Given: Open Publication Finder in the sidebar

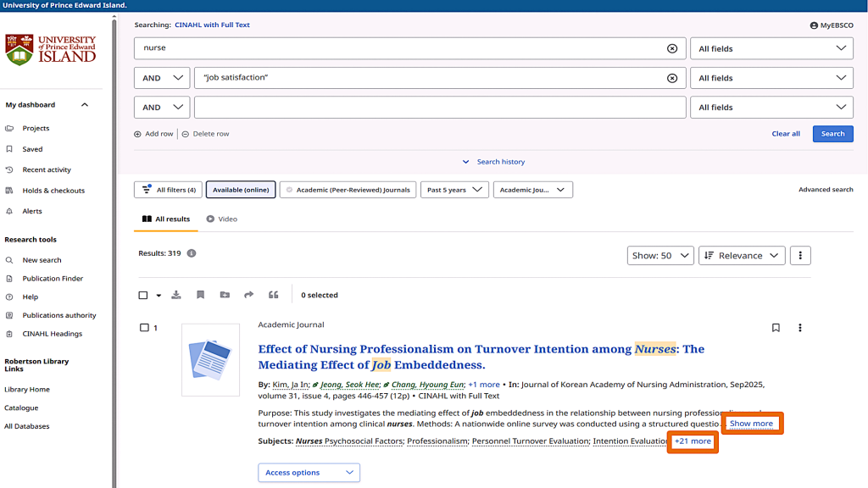Looking at the screenshot, I should [53, 278].
